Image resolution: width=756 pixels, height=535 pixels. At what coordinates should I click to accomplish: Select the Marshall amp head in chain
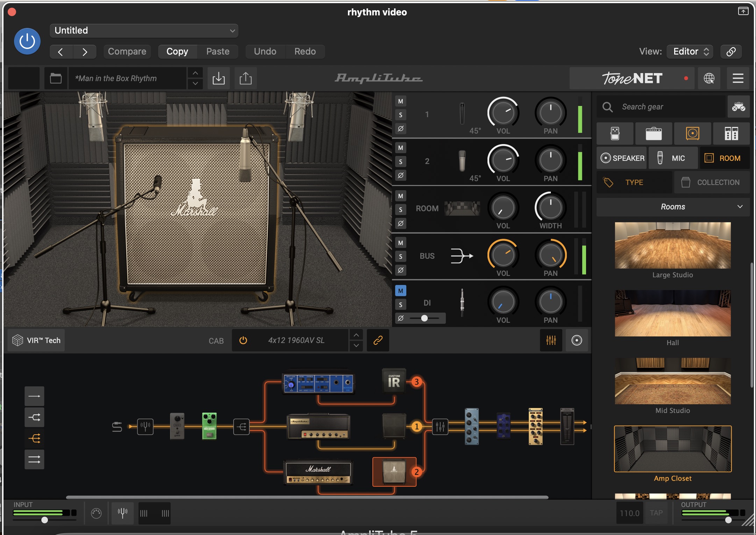[318, 473]
